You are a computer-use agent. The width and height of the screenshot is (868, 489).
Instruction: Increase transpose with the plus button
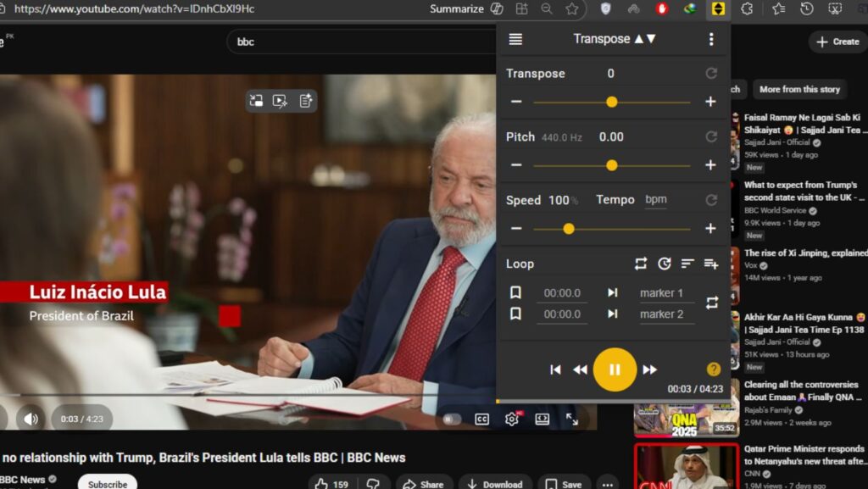click(x=710, y=102)
